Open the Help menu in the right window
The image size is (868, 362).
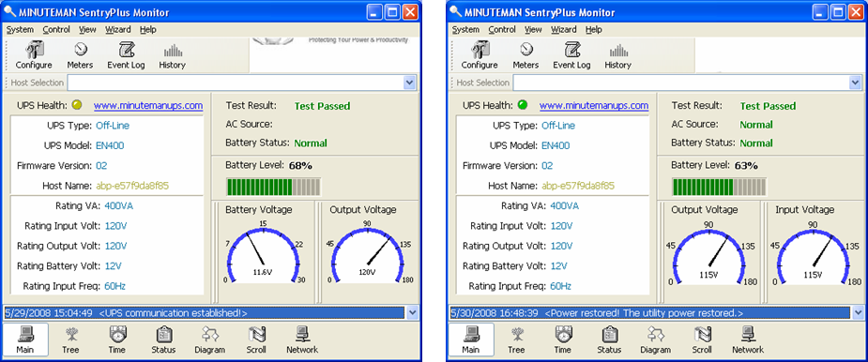click(593, 29)
